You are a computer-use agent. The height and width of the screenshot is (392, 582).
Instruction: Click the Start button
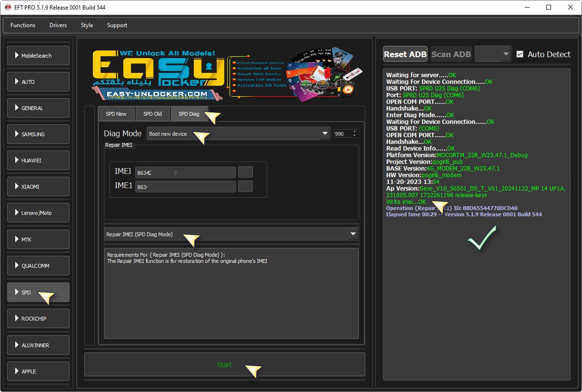pyautogui.click(x=225, y=365)
